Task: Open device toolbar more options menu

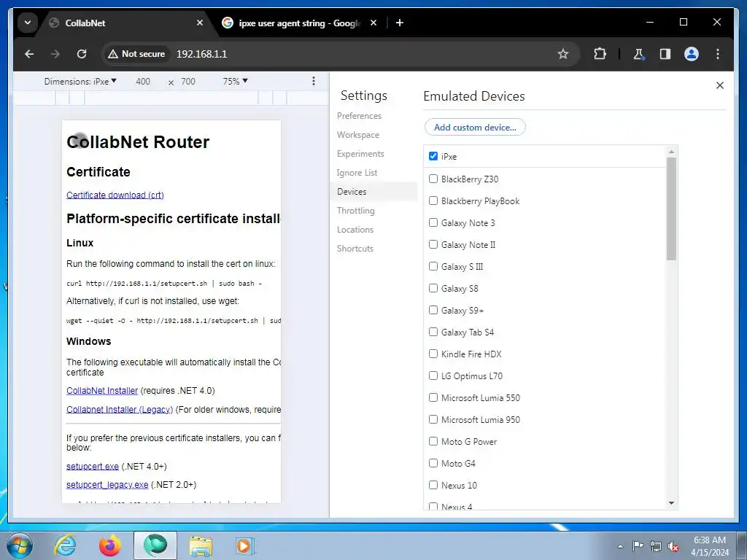Action: (x=314, y=82)
